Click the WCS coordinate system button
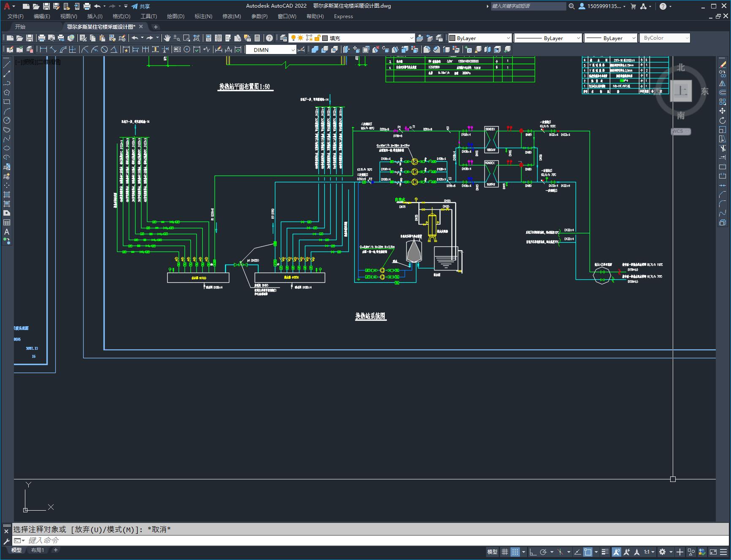Image resolution: width=731 pixels, height=560 pixels. pos(680,131)
